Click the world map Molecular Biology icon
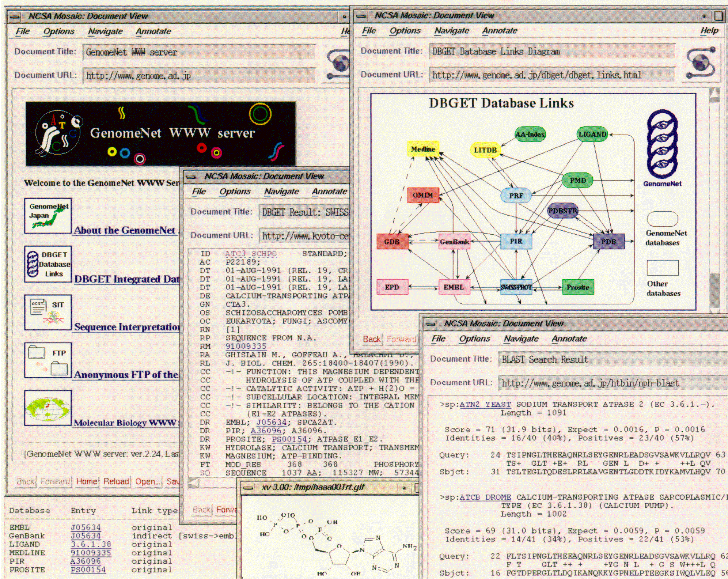728x579 pixels. (x=48, y=408)
